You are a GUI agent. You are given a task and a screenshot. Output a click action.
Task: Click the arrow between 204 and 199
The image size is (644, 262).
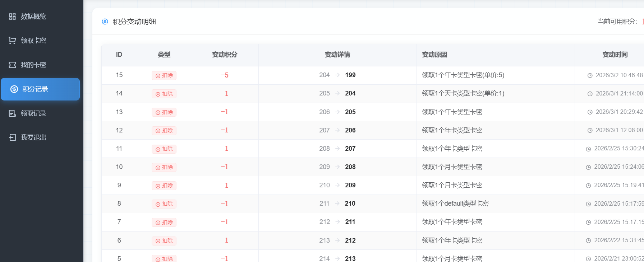pos(337,75)
